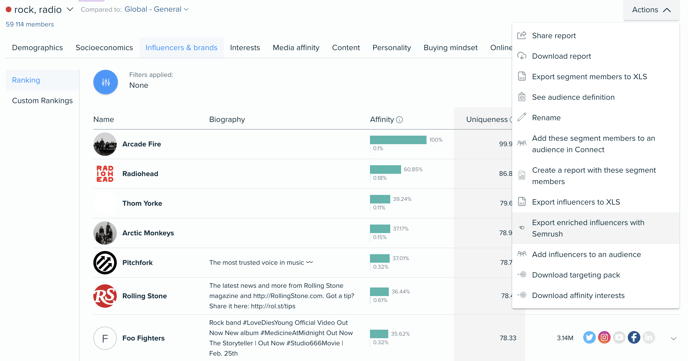Choose Create a report with these segment members
The image size is (688, 361).
[595, 175]
